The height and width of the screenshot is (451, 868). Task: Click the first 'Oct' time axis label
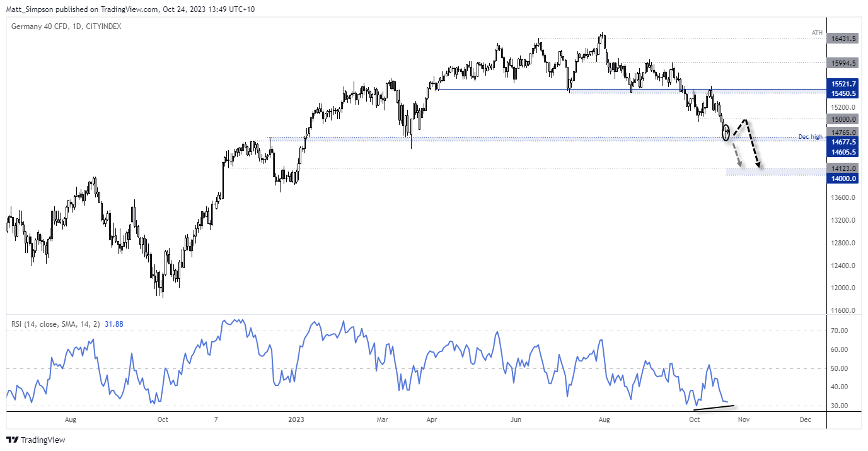tap(162, 419)
